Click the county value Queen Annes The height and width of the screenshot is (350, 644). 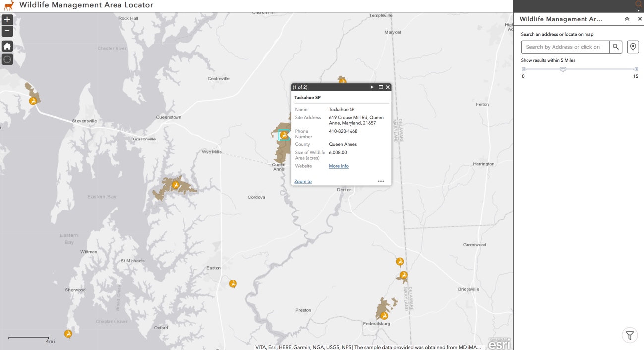[x=343, y=145]
